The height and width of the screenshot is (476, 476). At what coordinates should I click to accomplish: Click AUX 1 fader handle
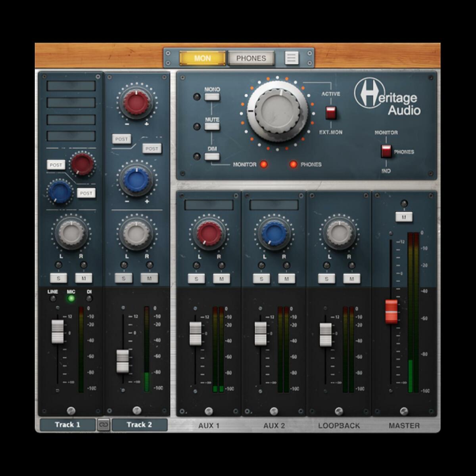pyautogui.click(x=196, y=334)
